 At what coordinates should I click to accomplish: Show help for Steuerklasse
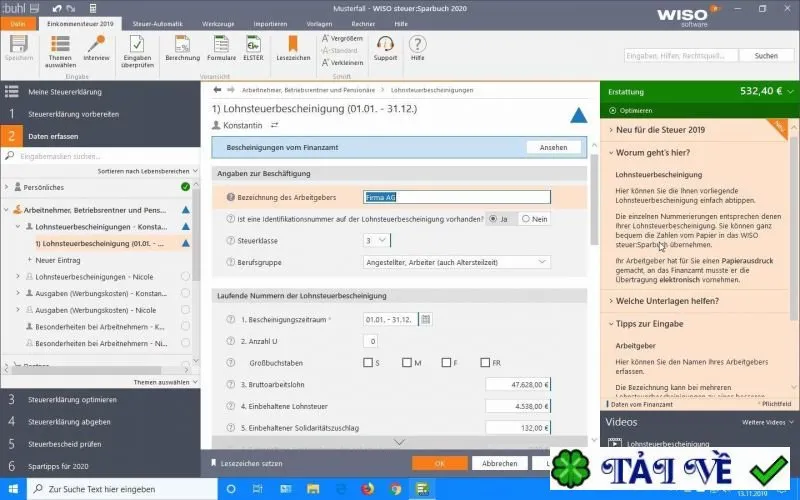(231, 241)
